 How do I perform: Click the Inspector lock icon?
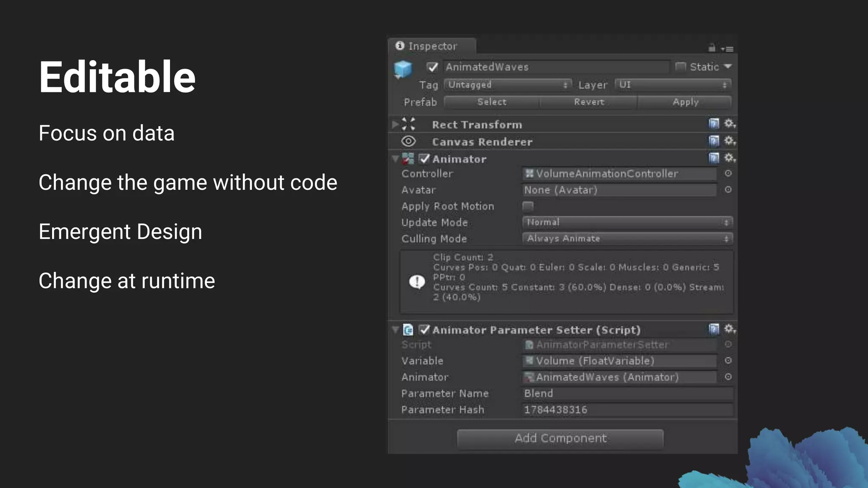tap(712, 48)
